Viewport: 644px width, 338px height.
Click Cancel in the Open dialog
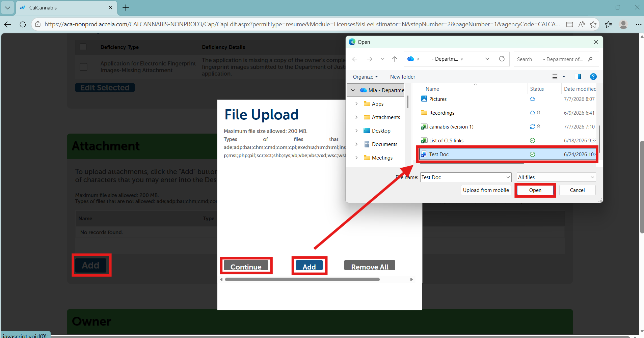[x=577, y=190]
